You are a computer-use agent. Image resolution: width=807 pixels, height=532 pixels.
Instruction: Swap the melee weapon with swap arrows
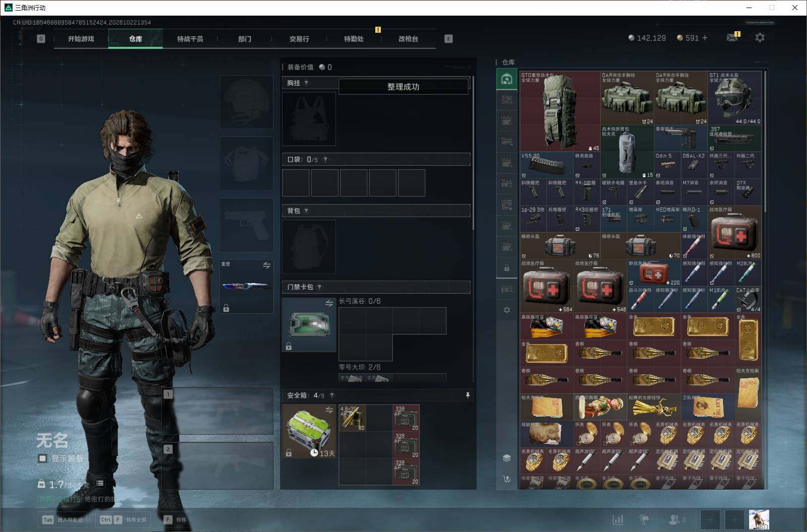266,265
